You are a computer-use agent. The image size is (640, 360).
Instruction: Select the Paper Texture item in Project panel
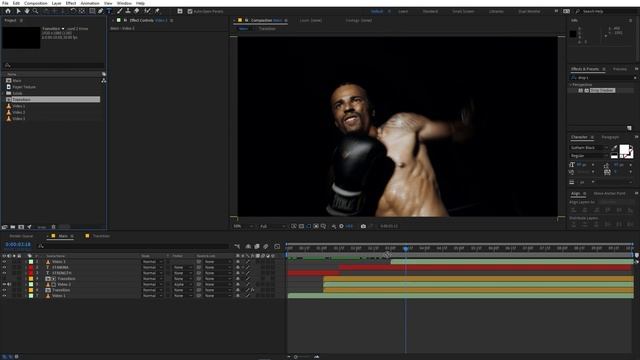(x=24, y=87)
